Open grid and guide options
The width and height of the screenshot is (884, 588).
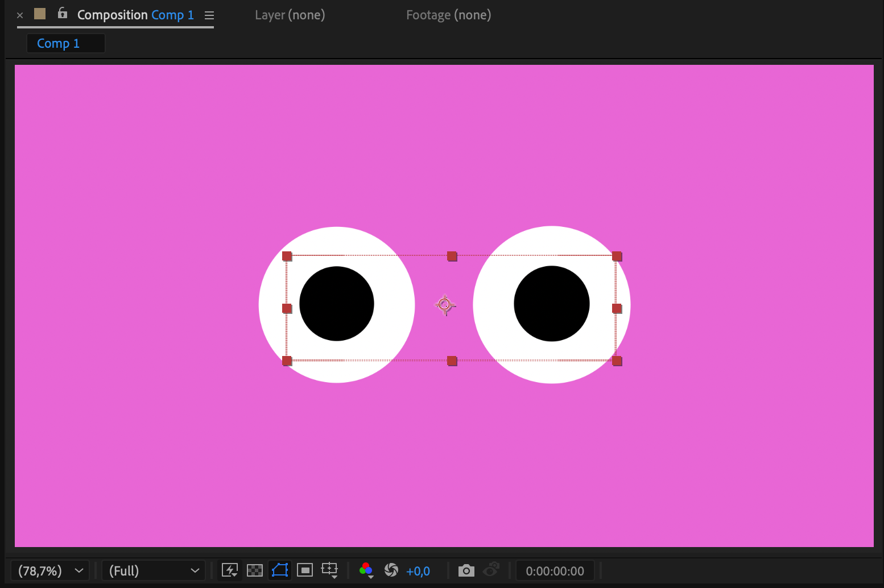coord(330,570)
